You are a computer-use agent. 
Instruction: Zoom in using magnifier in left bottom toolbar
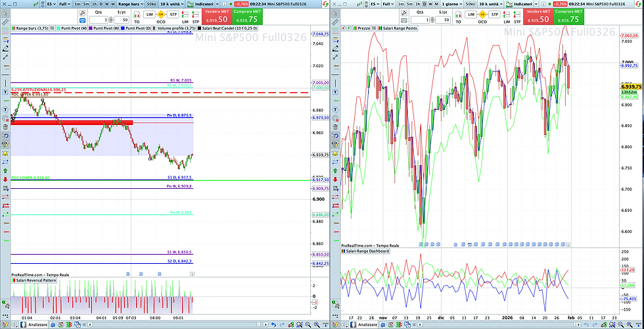tap(317, 325)
